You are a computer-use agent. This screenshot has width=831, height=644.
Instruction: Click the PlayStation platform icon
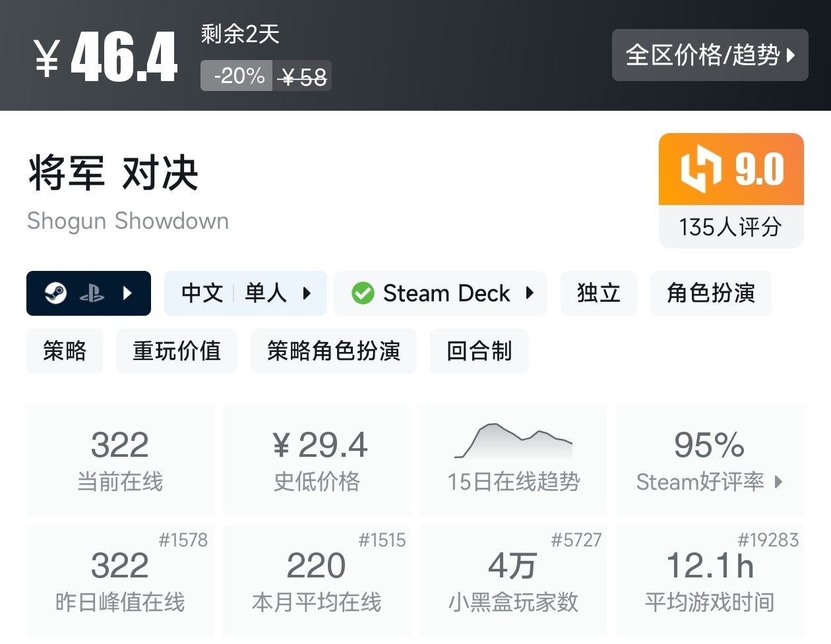tap(92, 293)
